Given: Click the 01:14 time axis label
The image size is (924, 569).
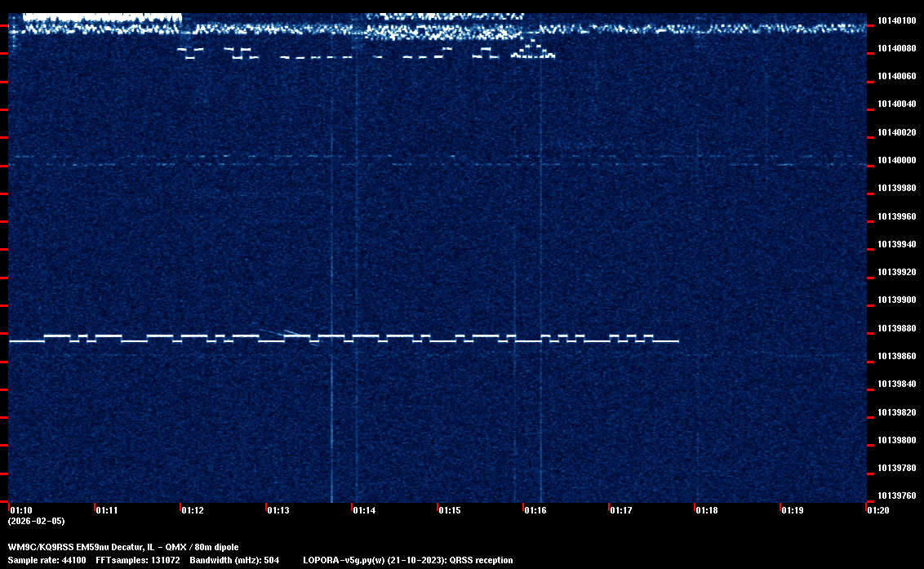Looking at the screenshot, I should (364, 510).
